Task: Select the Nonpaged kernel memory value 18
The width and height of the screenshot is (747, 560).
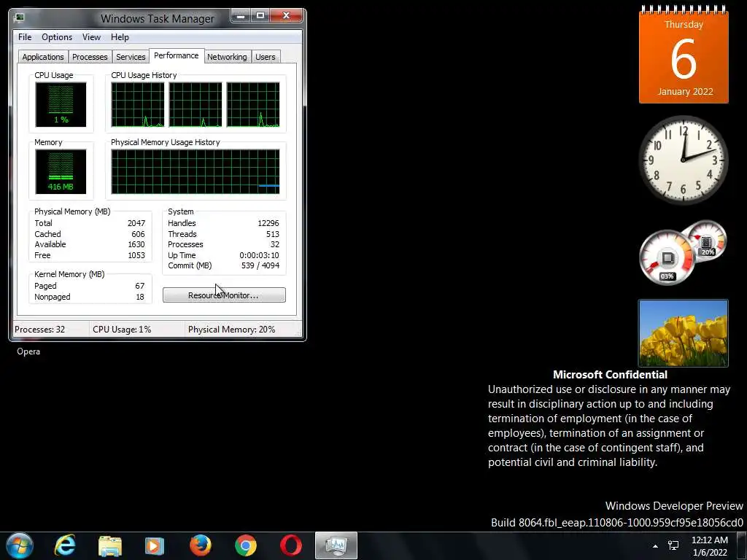Action: point(139,297)
